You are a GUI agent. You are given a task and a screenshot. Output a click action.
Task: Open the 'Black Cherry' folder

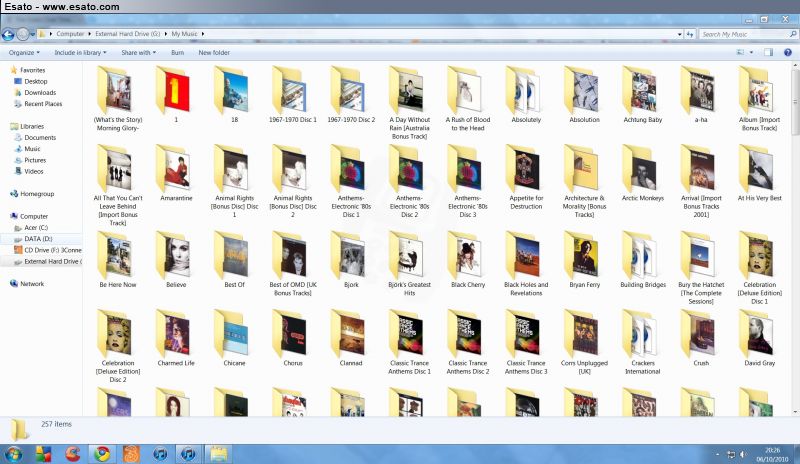(468, 260)
